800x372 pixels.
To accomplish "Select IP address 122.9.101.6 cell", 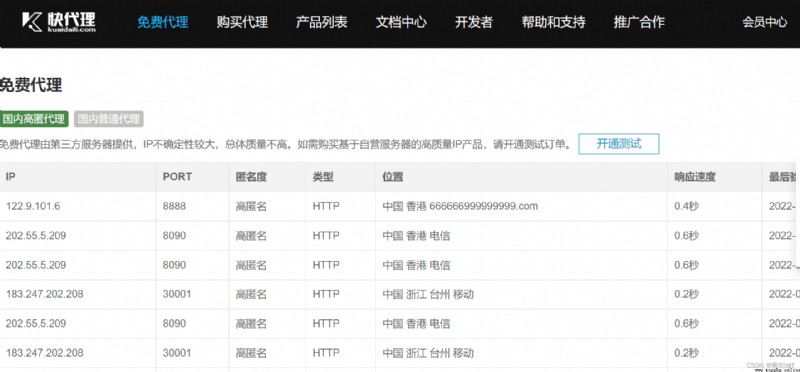I will [x=33, y=206].
